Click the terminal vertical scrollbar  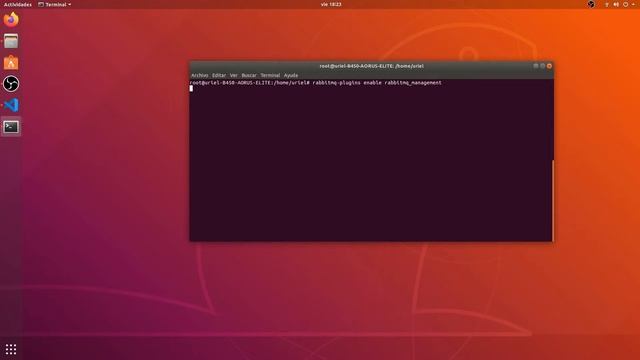click(x=553, y=200)
